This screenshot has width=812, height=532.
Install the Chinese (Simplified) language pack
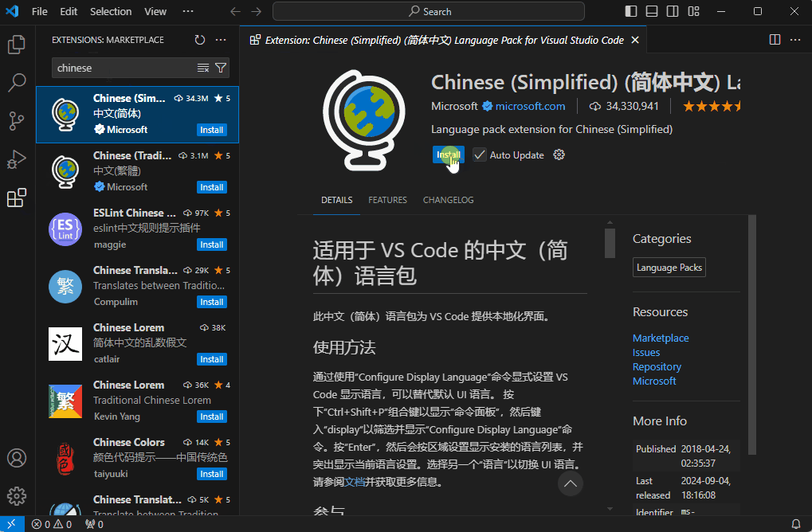pyautogui.click(x=448, y=155)
